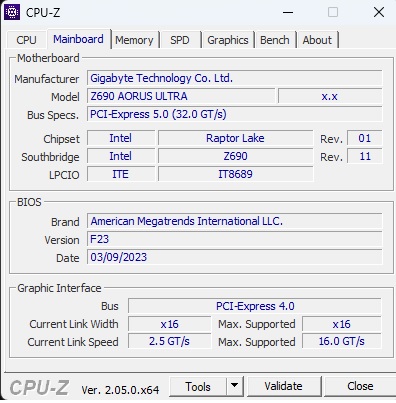Click the Current Link Speed label
396x403 pixels.
[x=73, y=342]
